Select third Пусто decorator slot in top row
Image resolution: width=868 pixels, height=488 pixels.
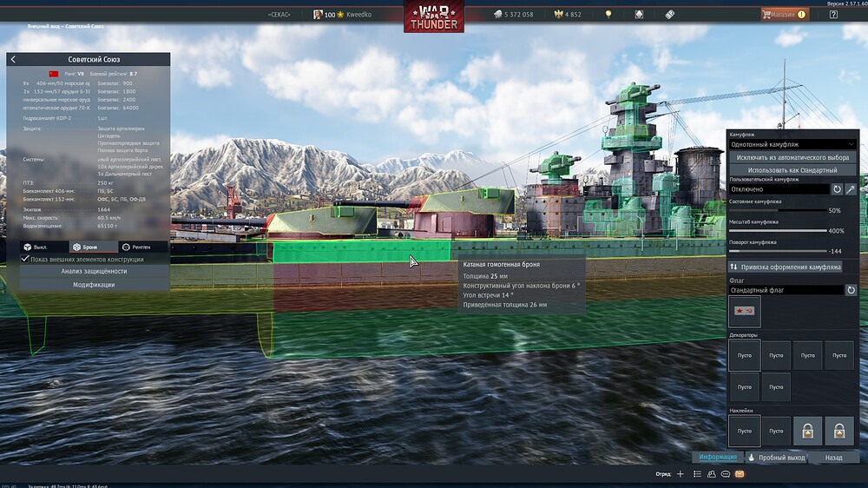coord(807,356)
